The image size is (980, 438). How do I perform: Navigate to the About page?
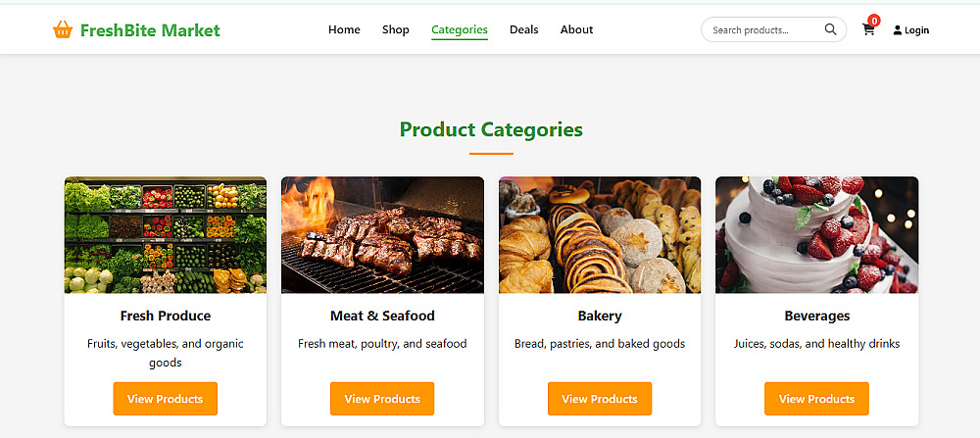(x=577, y=29)
